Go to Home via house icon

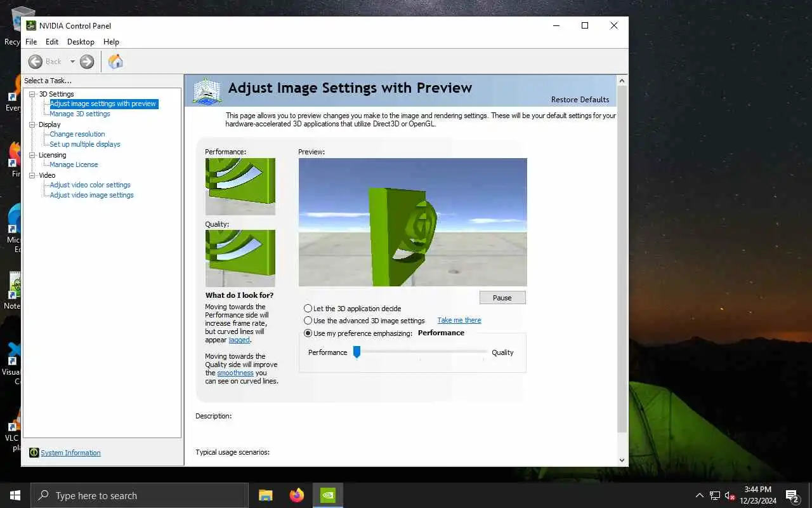pos(115,62)
